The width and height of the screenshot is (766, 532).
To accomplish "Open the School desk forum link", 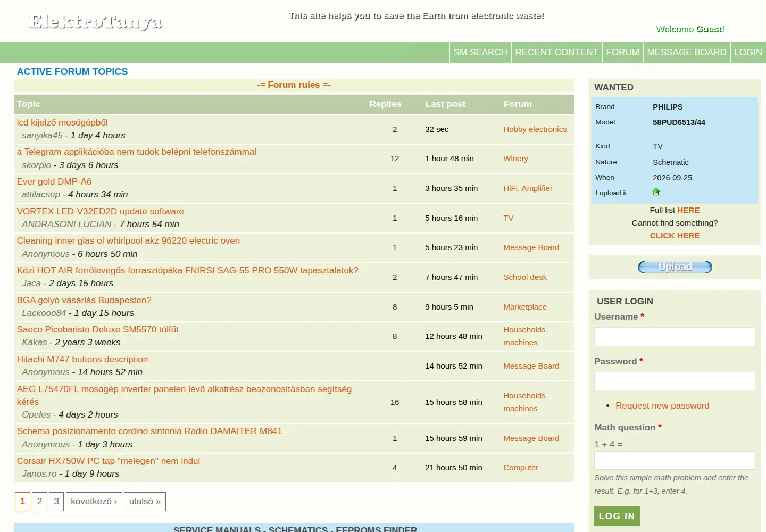I will 525,277.
